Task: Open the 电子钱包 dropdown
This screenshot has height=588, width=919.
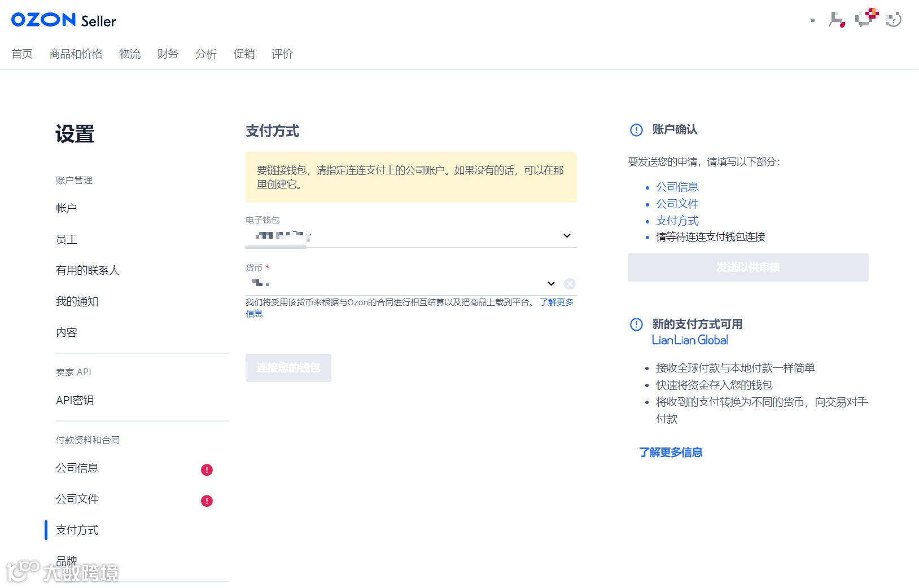Action: click(x=566, y=235)
